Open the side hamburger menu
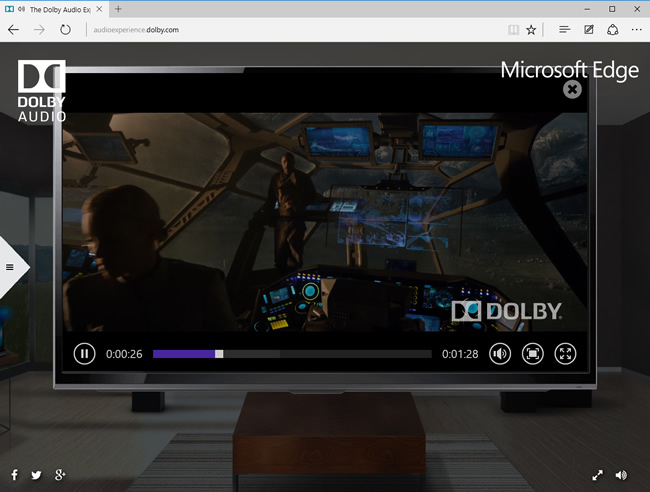The image size is (650, 492). [10, 267]
